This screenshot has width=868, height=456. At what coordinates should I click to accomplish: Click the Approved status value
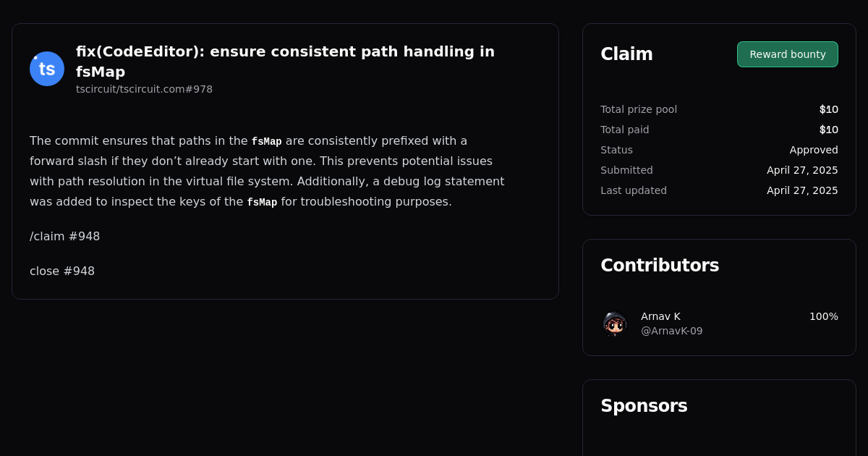point(814,150)
